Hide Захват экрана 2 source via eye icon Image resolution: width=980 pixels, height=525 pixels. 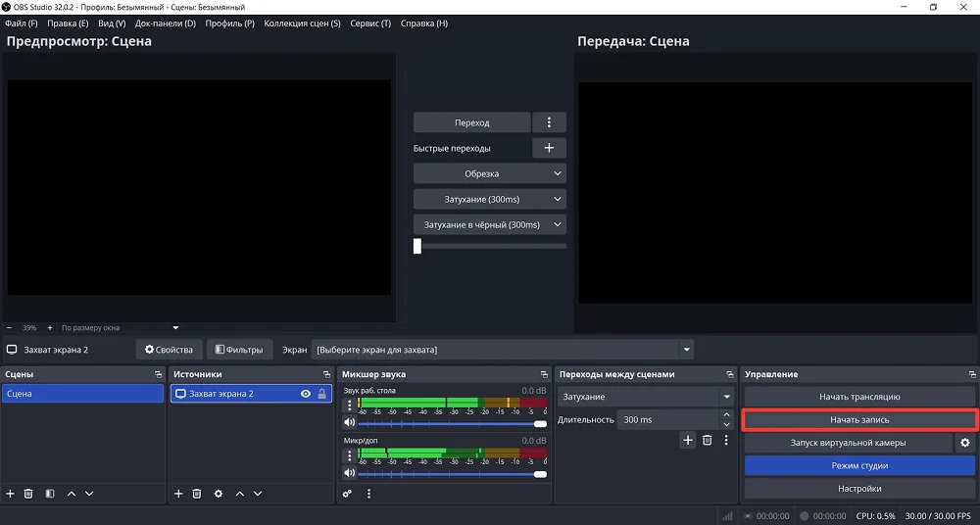pos(306,394)
